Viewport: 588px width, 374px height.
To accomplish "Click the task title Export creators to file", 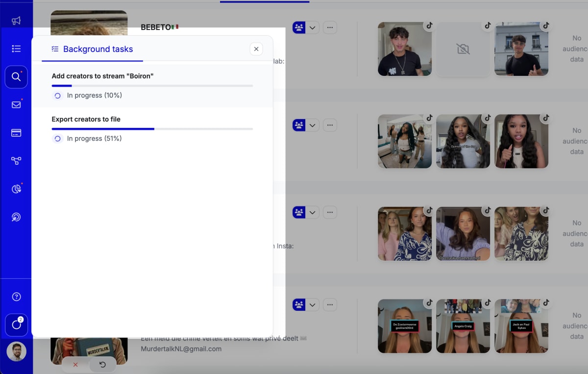I will click(x=86, y=119).
